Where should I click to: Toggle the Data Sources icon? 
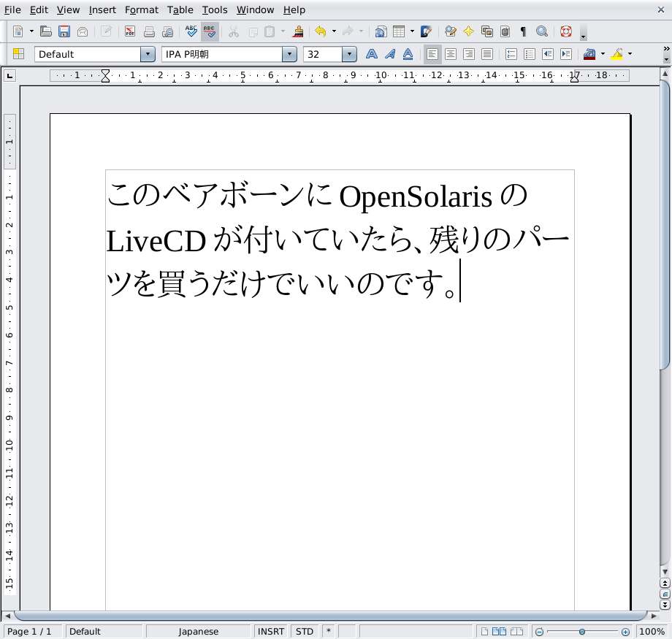pyautogui.click(x=505, y=31)
